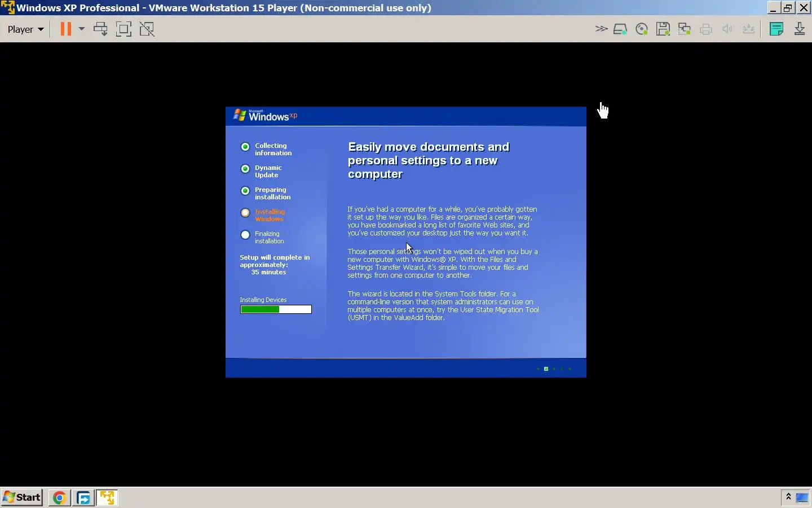Viewport: 812px width, 508px height.
Task: Open the hard disk device icon
Action: (620, 29)
